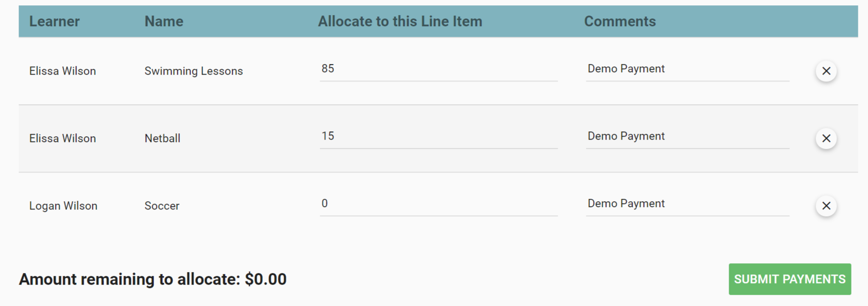The width and height of the screenshot is (868, 306).
Task: Click the Learner column header
Action: pyautogui.click(x=54, y=21)
